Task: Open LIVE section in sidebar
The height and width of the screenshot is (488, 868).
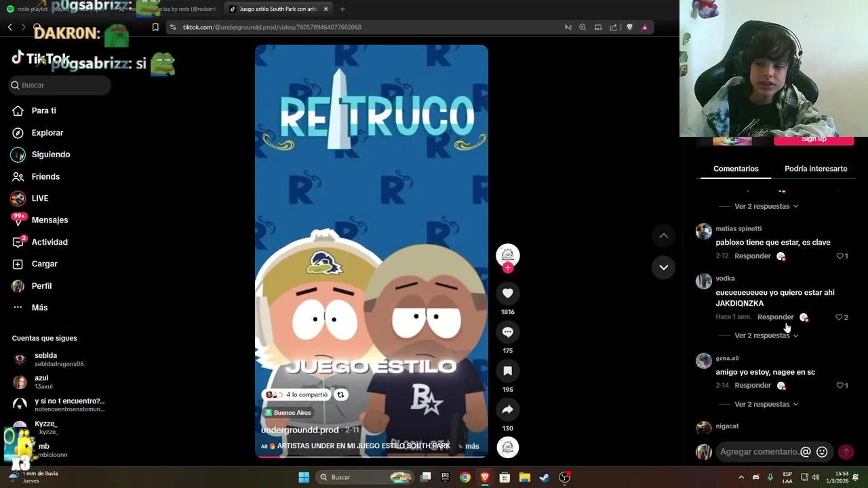Action: pyautogui.click(x=40, y=199)
